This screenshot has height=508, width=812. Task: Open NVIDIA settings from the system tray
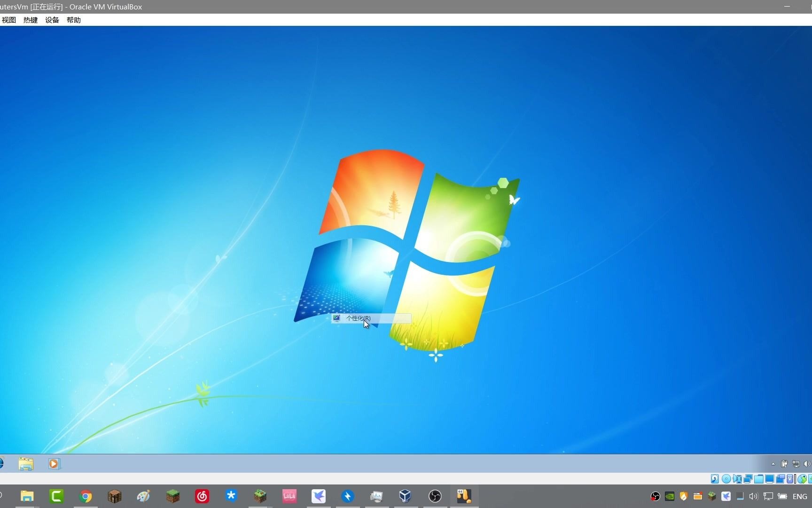pyautogui.click(x=670, y=496)
